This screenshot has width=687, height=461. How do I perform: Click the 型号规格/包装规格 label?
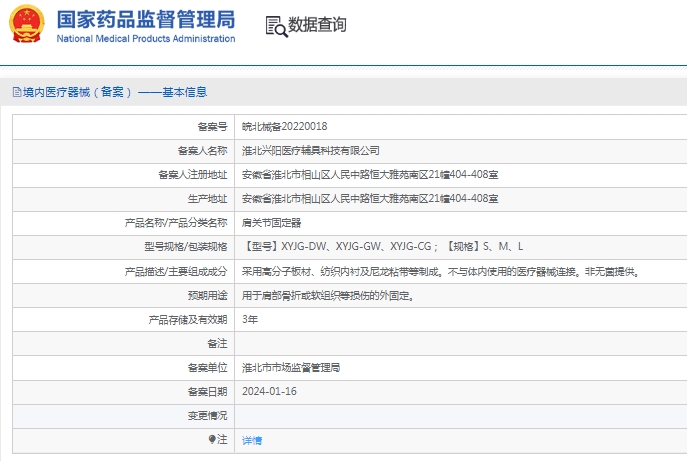186,247
